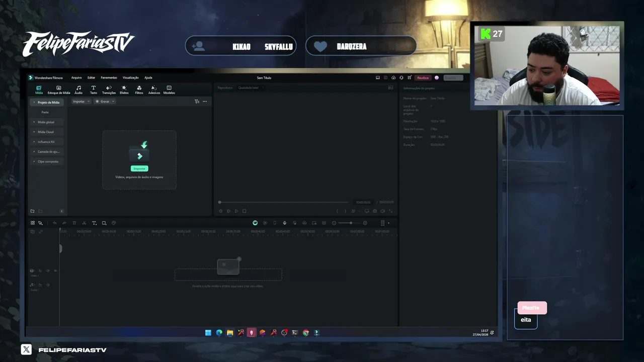Open the Efeitos tab
Image resolution: width=644 pixels, height=362 pixels.
point(124,90)
